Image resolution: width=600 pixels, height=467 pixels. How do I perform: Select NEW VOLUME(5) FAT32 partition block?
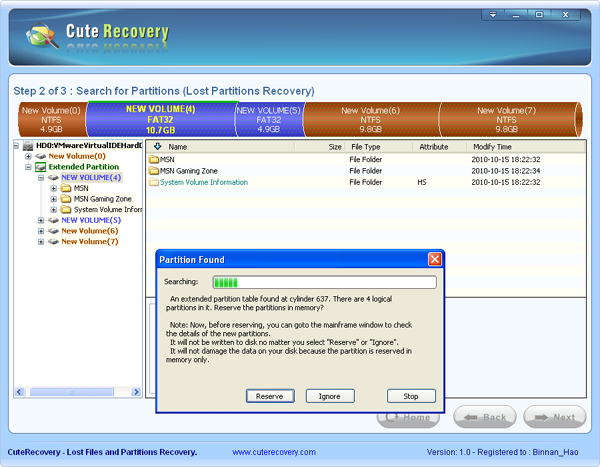(269, 120)
